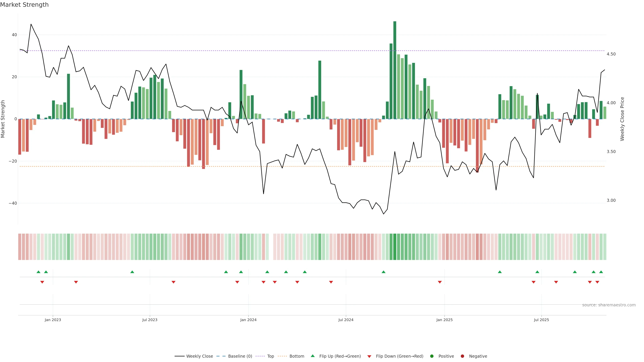
Task: Click the flip-down marker between Jul 2023 and Jan 2024
Action: click(174, 282)
